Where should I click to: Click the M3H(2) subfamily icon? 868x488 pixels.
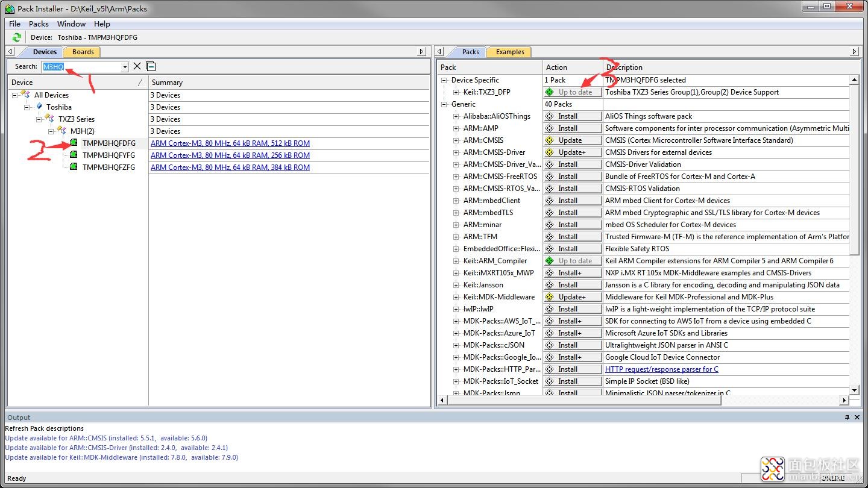[61, 131]
